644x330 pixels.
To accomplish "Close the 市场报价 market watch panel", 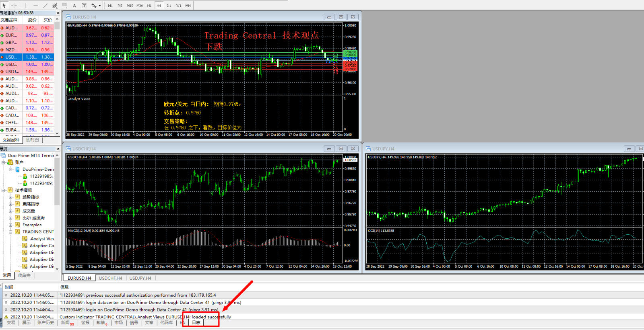I will tap(58, 13).
